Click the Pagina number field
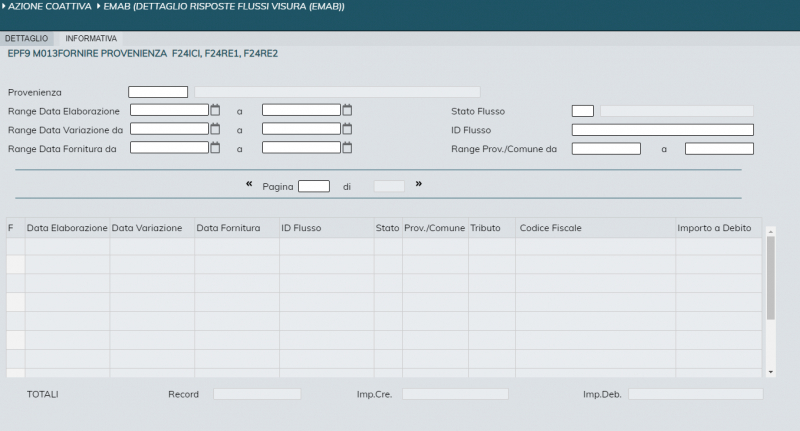The image size is (800, 431). 313,186
